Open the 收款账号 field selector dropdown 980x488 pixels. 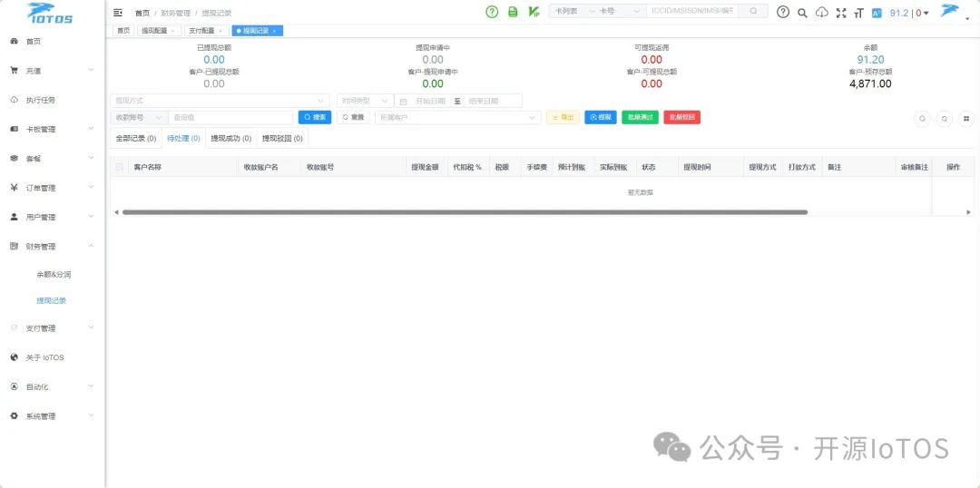click(x=139, y=118)
